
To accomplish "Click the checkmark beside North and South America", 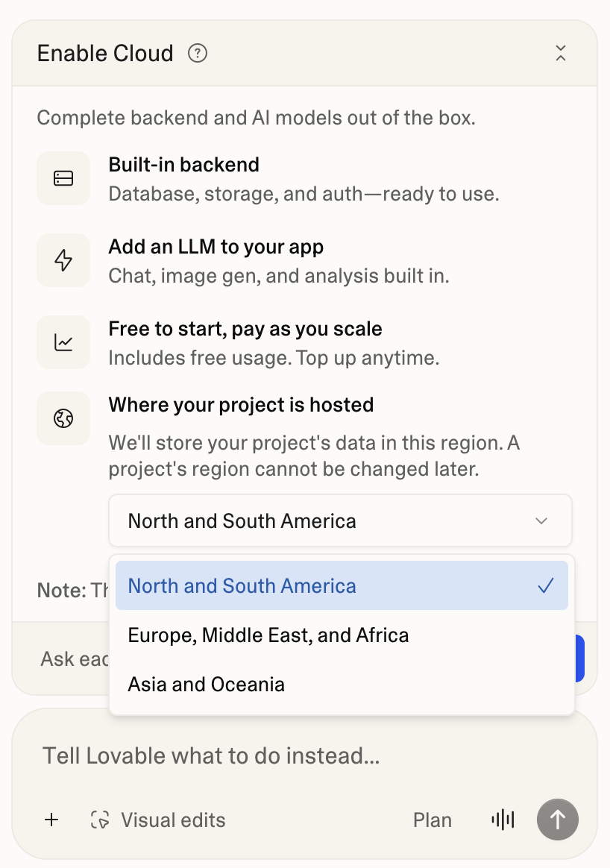I will click(x=547, y=585).
